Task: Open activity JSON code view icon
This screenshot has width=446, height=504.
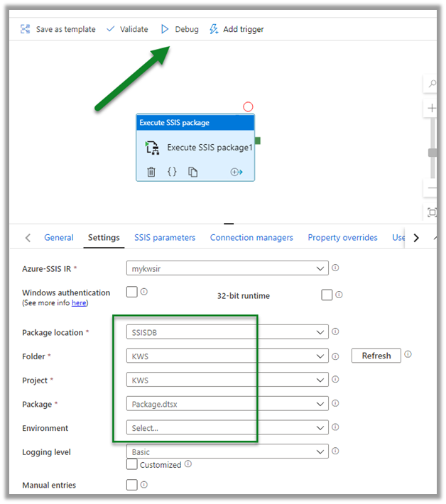Action: coord(172,172)
